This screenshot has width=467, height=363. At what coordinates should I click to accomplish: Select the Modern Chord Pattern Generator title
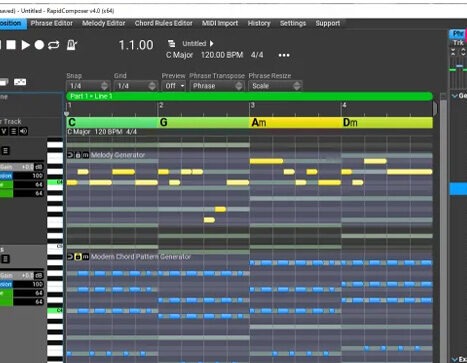tap(141, 257)
